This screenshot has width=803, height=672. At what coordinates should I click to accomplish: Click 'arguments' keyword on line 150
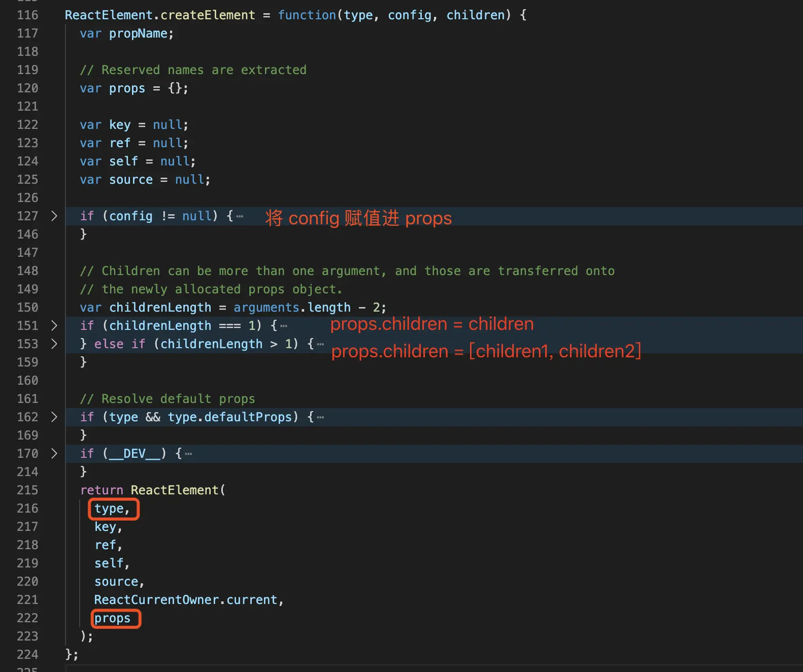[266, 308]
